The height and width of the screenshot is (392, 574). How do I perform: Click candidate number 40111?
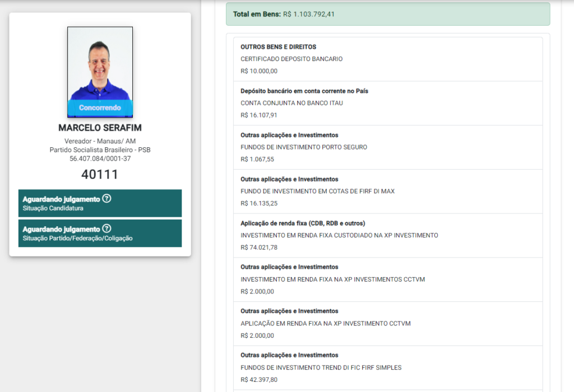pos(100,174)
